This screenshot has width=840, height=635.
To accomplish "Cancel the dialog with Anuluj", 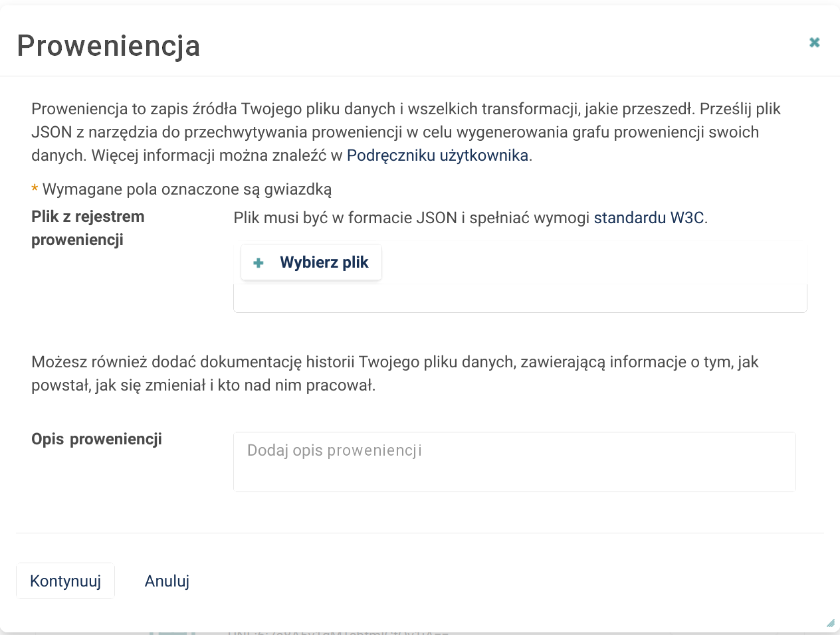I will point(167,581).
